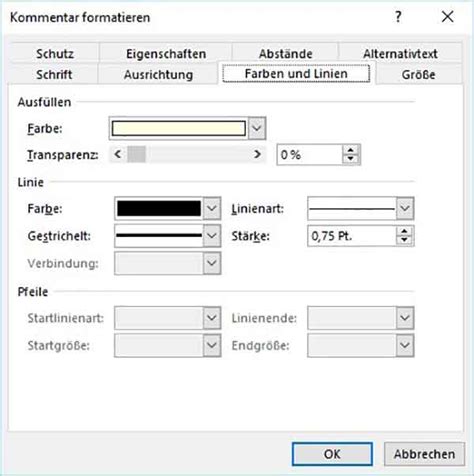Image resolution: width=474 pixels, height=476 pixels.
Task: Close the Kommentar formatieren dialog
Action: pyautogui.click(x=447, y=16)
